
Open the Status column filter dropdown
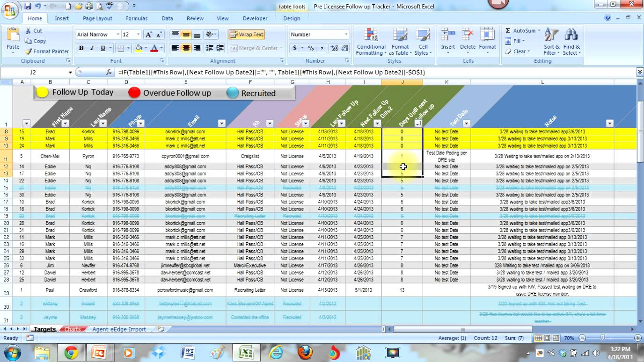(306, 123)
